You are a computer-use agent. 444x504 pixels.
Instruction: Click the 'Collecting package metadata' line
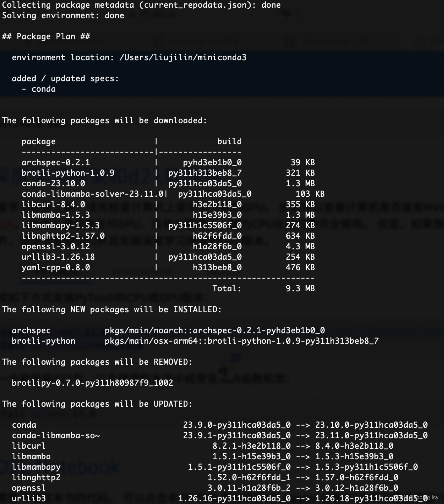pos(141,5)
